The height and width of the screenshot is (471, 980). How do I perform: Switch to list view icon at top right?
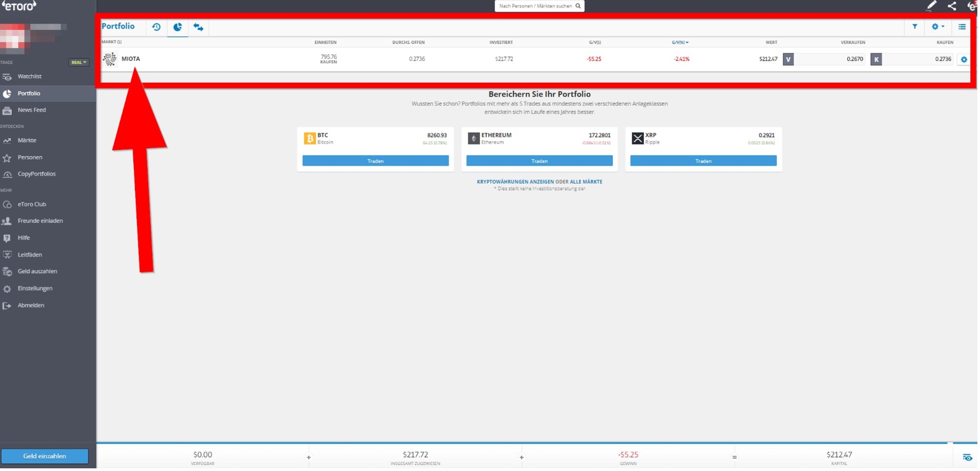click(x=962, y=27)
